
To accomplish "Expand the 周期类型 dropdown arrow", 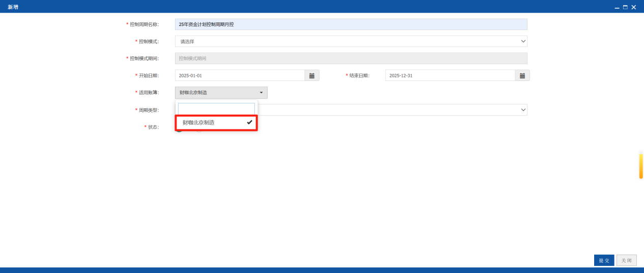I will tap(523, 110).
